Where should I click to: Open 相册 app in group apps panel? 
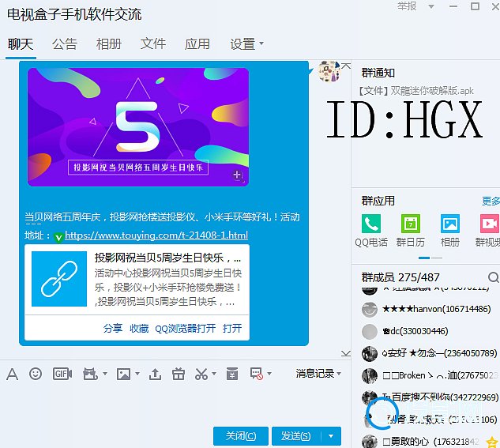pyautogui.click(x=450, y=224)
